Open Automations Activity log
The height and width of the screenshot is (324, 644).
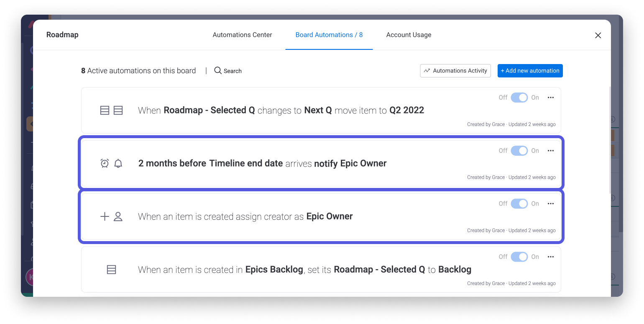coord(455,71)
